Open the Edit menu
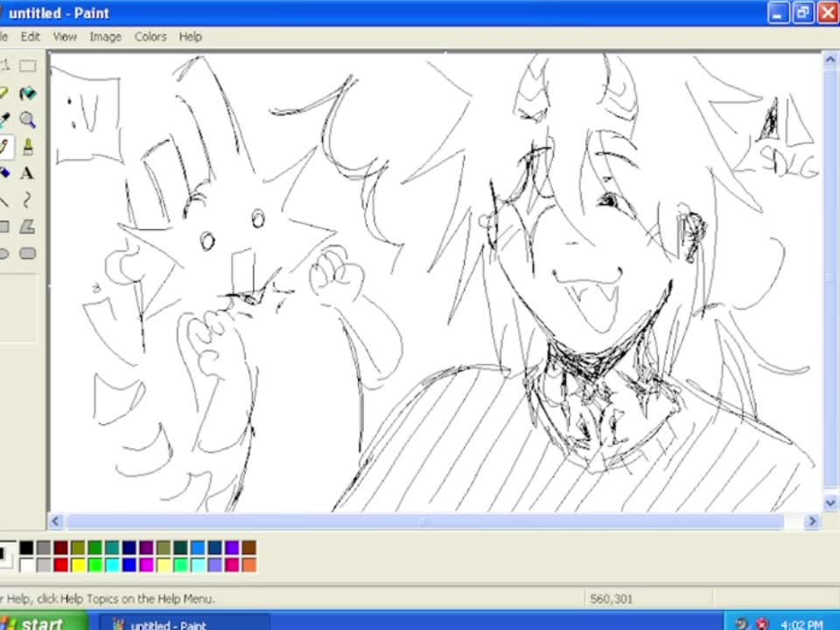 [x=30, y=37]
